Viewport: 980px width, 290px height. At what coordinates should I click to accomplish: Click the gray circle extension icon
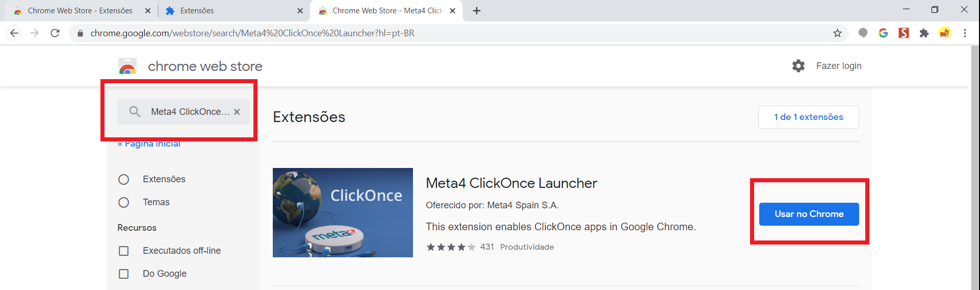point(863,33)
